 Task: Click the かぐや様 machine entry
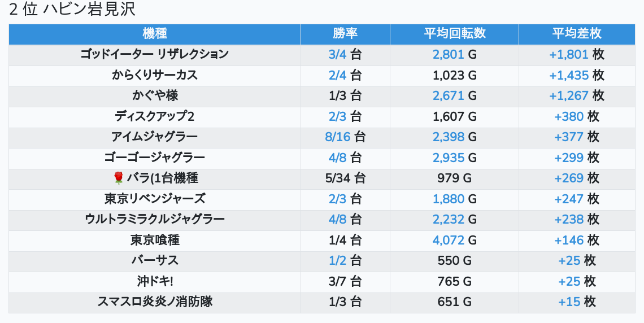point(155,96)
